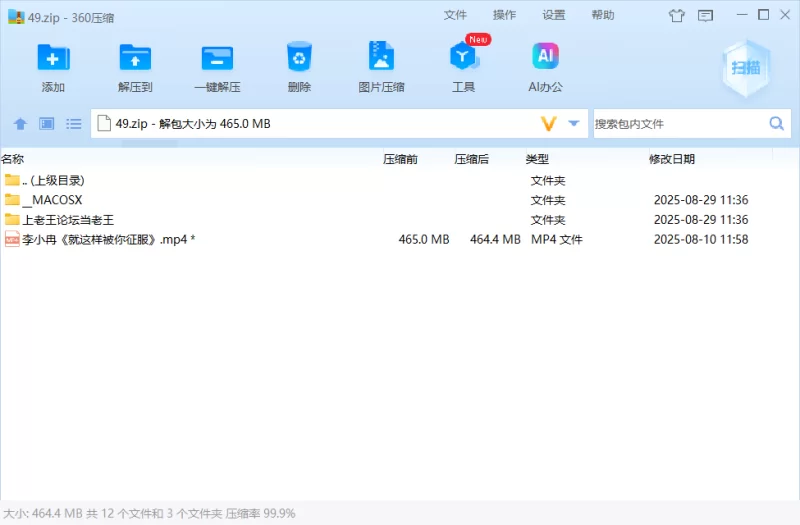The image size is (800, 525).
Task: Minimize the 360压缩 window
Action: point(742,15)
